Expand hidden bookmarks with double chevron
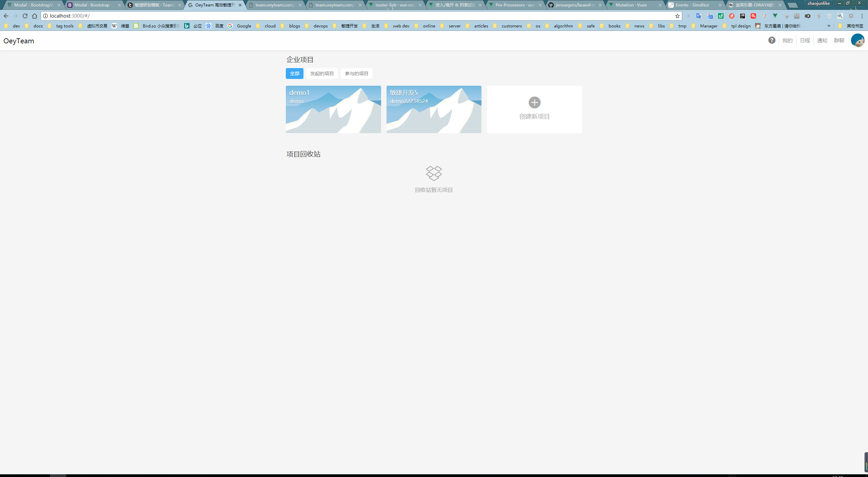 click(829, 26)
